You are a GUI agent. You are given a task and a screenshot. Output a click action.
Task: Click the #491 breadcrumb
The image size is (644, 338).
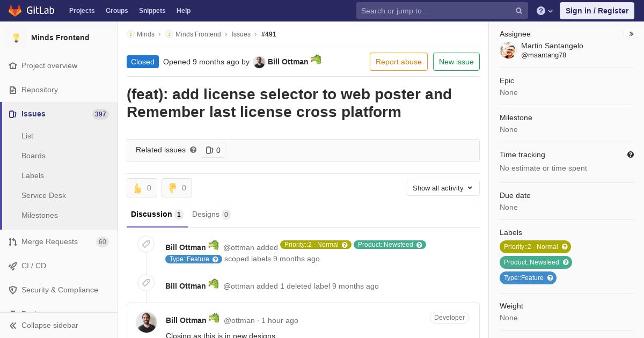click(269, 34)
